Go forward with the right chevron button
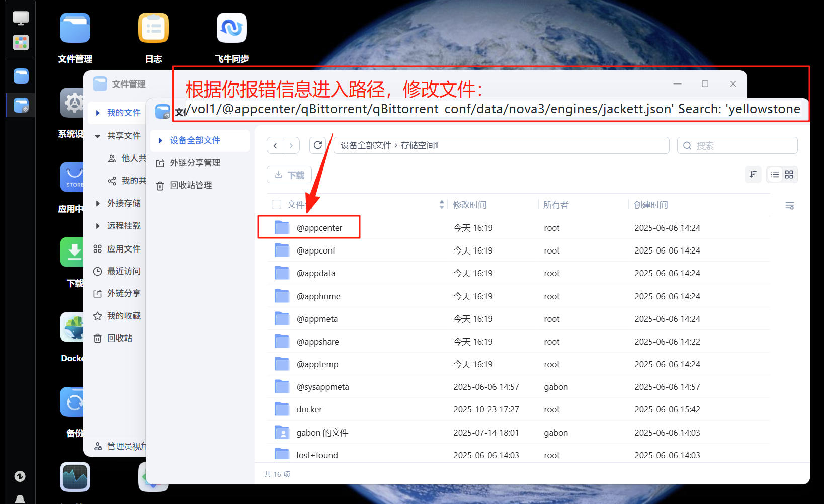The image size is (824, 504). point(291,146)
